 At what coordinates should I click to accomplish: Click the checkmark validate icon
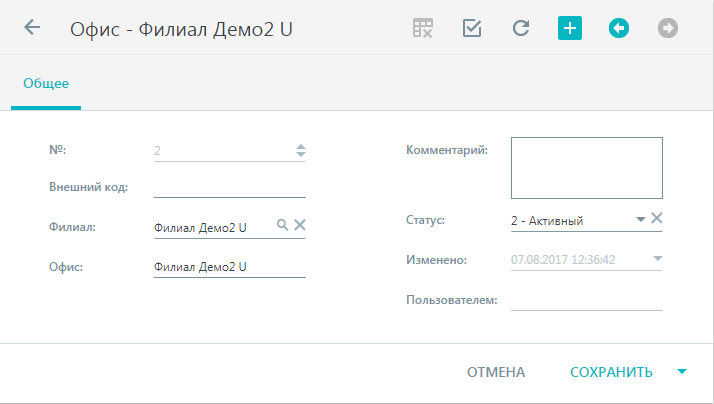tap(472, 28)
